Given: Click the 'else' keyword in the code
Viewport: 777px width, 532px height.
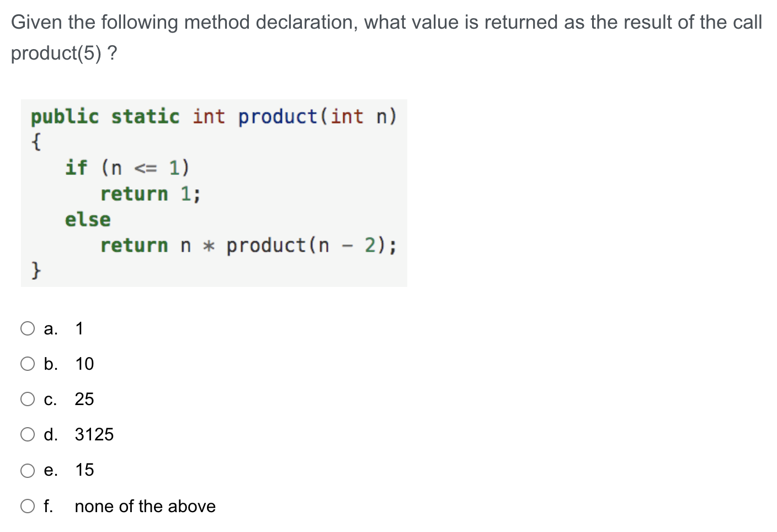Looking at the screenshot, I should pyautogui.click(x=87, y=219).
